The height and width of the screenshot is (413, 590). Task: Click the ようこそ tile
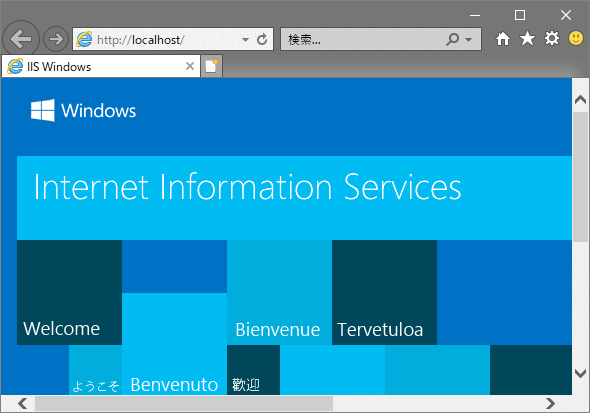point(95,370)
